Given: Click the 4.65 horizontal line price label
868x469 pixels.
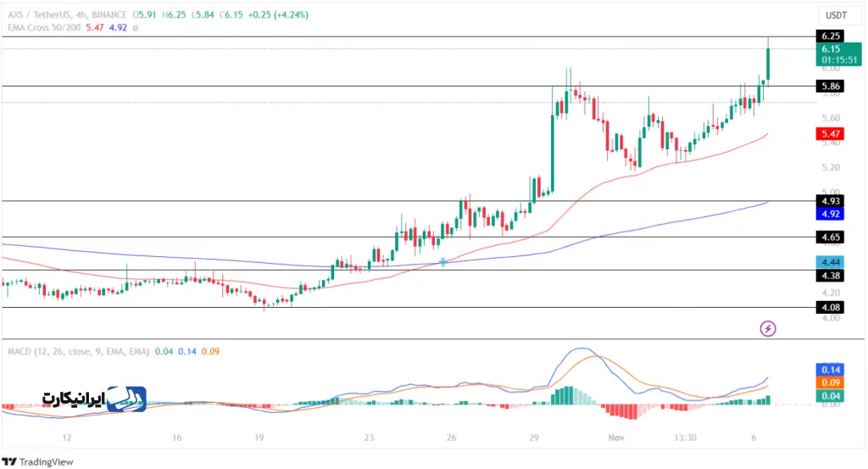Looking at the screenshot, I should [x=831, y=237].
